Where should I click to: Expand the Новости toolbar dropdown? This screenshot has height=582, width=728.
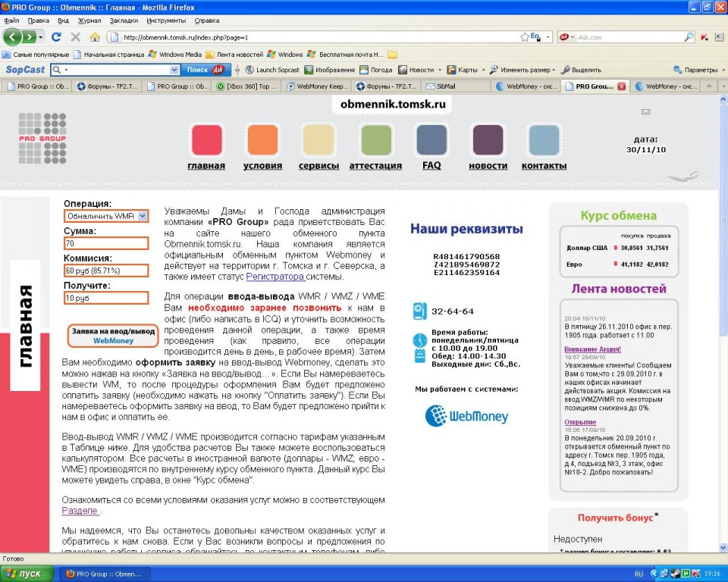pyautogui.click(x=440, y=70)
